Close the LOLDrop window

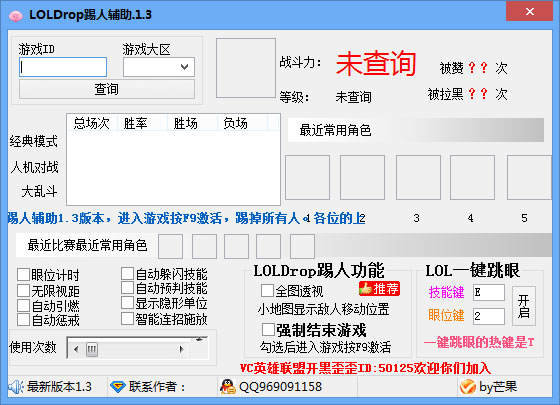530,11
